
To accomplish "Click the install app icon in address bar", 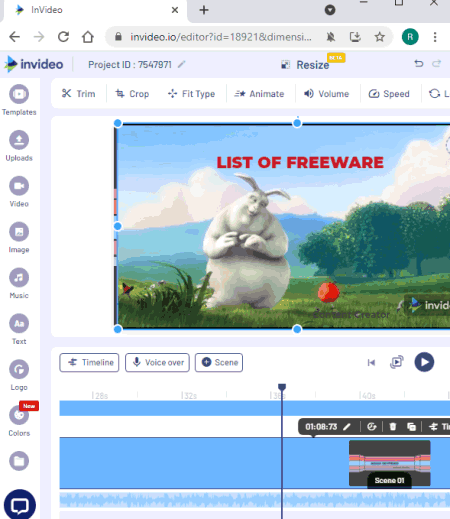I will (x=355, y=37).
